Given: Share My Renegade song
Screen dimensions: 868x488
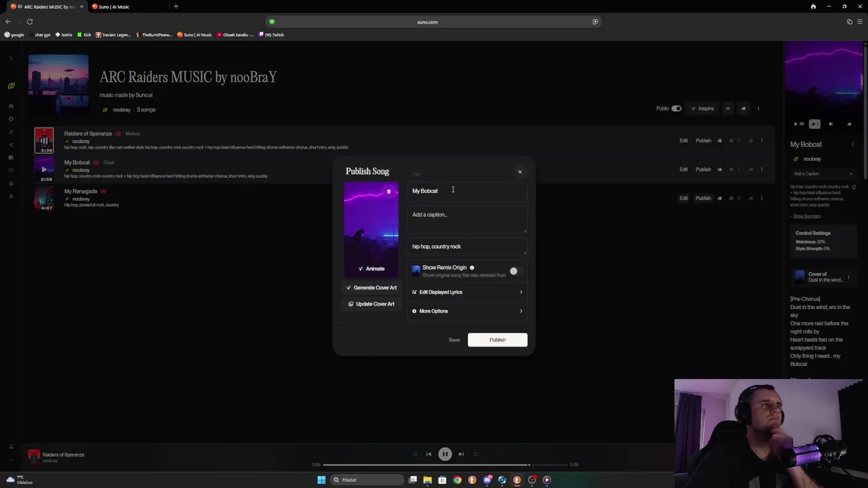Looking at the screenshot, I should pyautogui.click(x=751, y=199).
